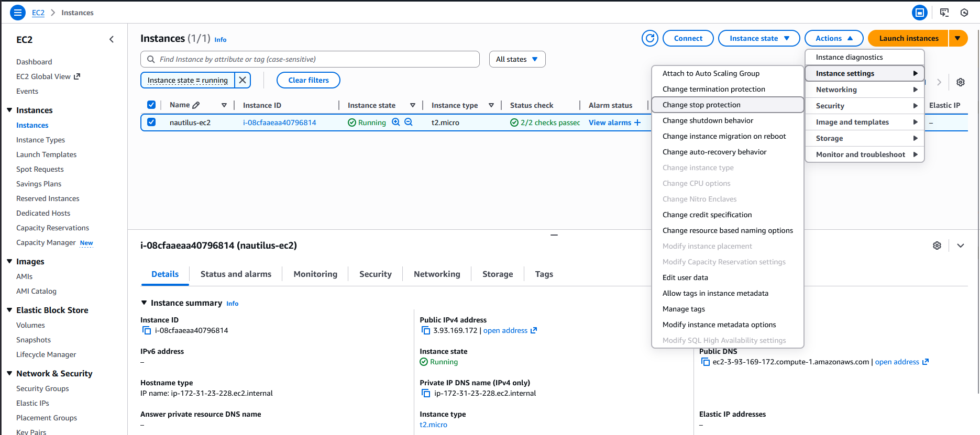Sort by Instance state column arrow

413,105
